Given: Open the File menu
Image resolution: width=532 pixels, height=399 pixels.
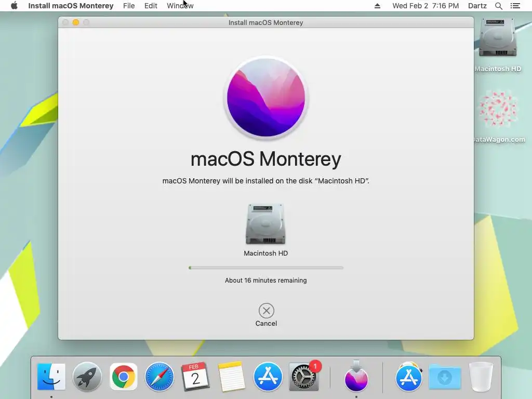Looking at the screenshot, I should click(129, 6).
